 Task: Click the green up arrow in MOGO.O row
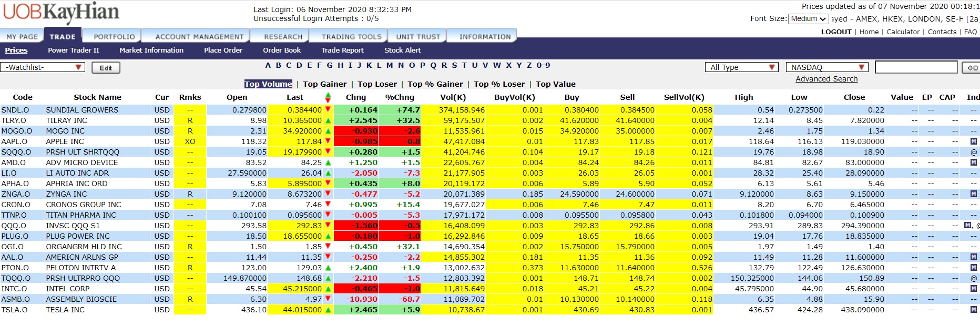[x=328, y=131]
